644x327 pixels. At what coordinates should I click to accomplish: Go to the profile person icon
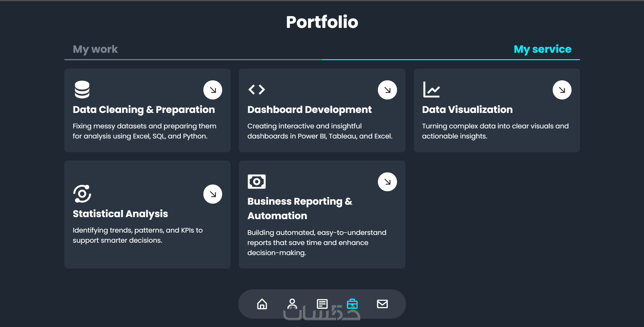tap(292, 304)
